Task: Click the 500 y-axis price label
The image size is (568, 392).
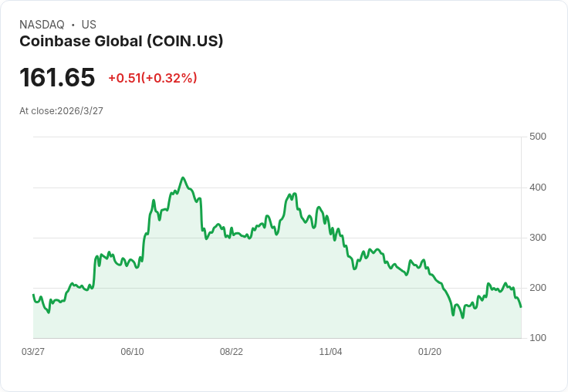Action: pos(538,137)
